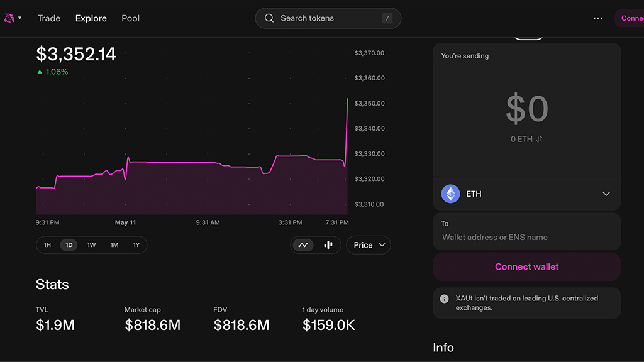Select the 1H time range
This screenshot has height=362, width=644.
click(47, 245)
